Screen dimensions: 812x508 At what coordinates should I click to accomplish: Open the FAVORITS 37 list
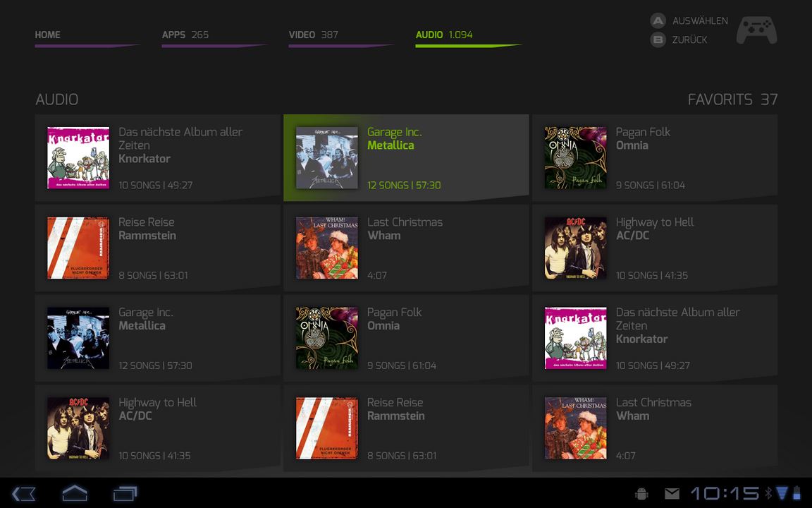click(732, 99)
